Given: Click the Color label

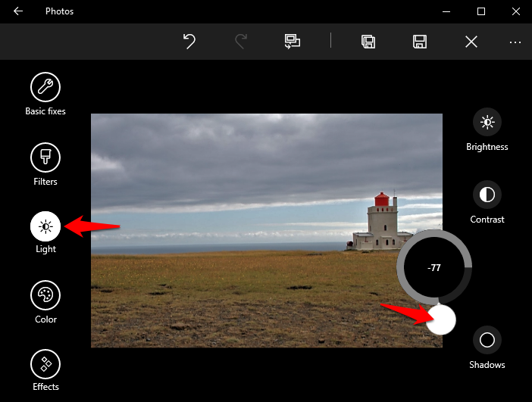Looking at the screenshot, I should [45, 319].
